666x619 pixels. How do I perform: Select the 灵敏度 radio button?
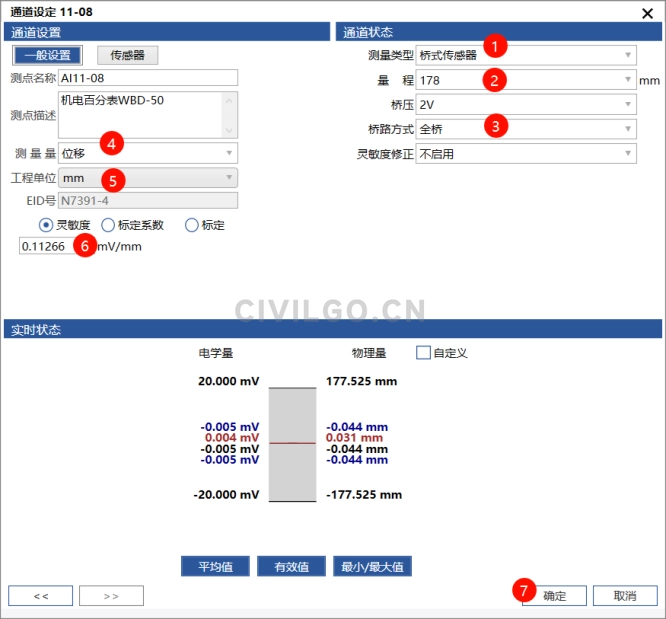[x=45, y=225]
